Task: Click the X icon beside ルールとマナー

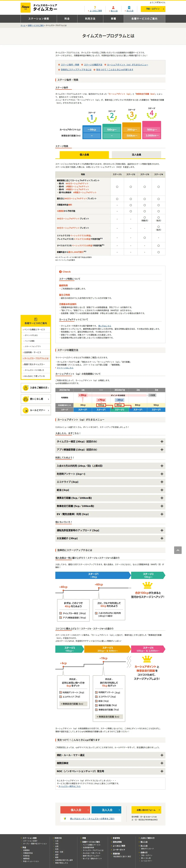Action: point(26,410)
